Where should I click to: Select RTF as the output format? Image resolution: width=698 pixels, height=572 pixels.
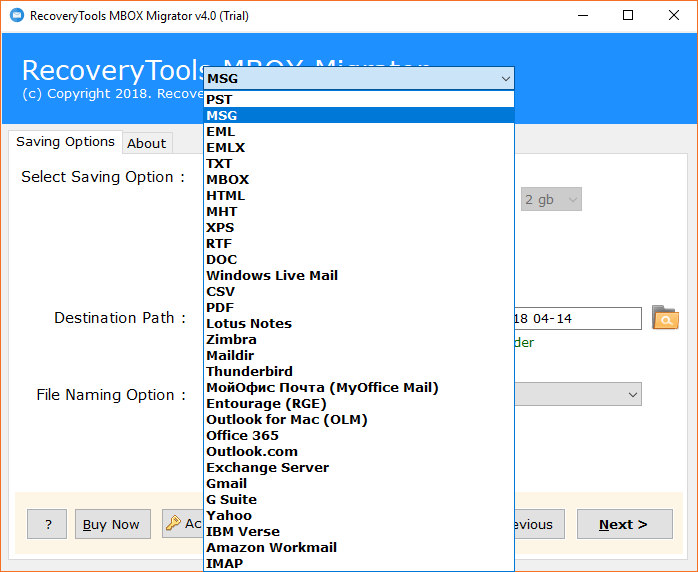click(359, 243)
